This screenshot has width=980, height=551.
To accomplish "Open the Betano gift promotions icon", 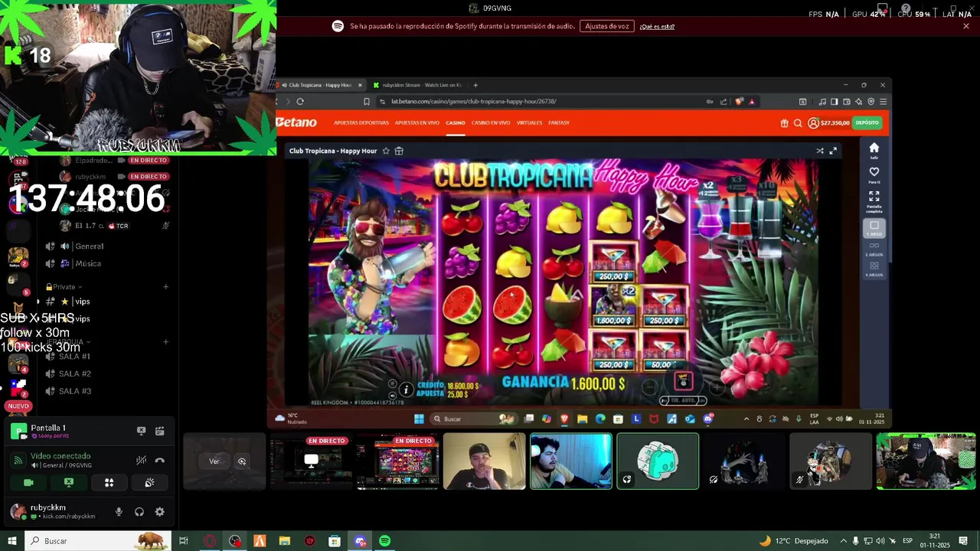I will 784,123.
